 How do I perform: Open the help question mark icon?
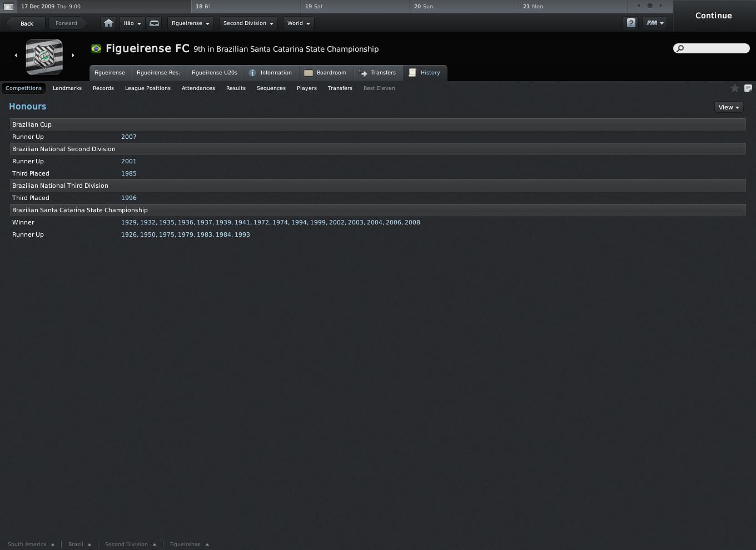click(x=631, y=23)
